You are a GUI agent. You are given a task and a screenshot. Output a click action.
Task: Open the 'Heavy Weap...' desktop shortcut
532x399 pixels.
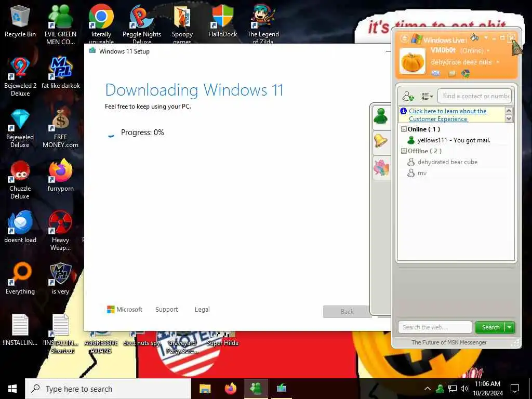coord(60,231)
